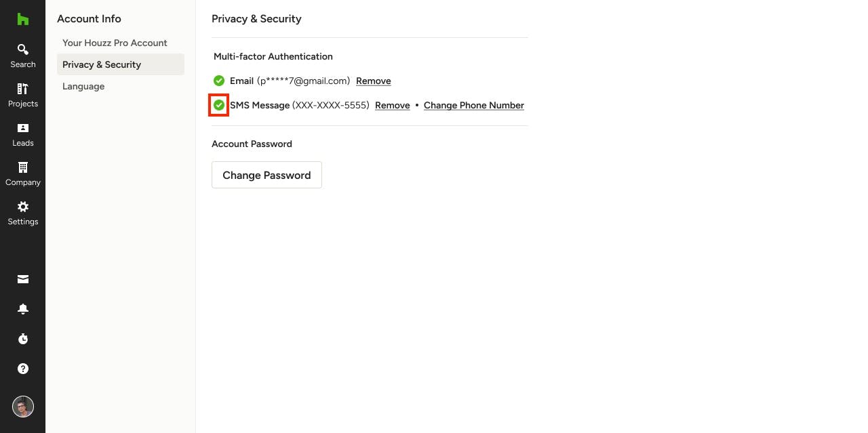Click the Change Phone Number link
This screenshot has height=433, width=868.
click(474, 105)
